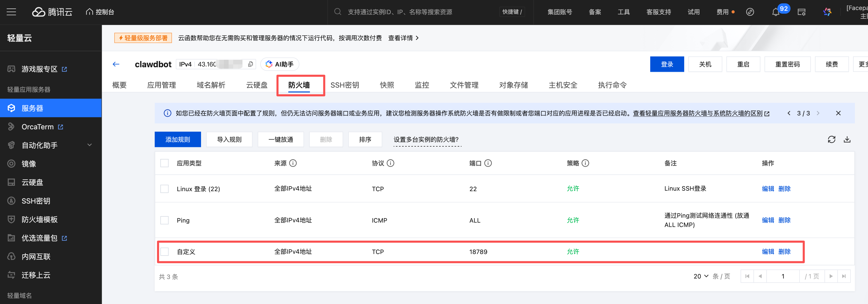The image size is (868, 304).
Task: Click the info icon next to 来源
Action: pyautogui.click(x=293, y=163)
